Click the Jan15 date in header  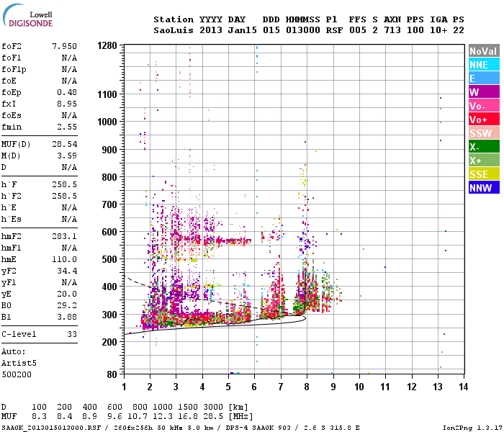click(243, 30)
